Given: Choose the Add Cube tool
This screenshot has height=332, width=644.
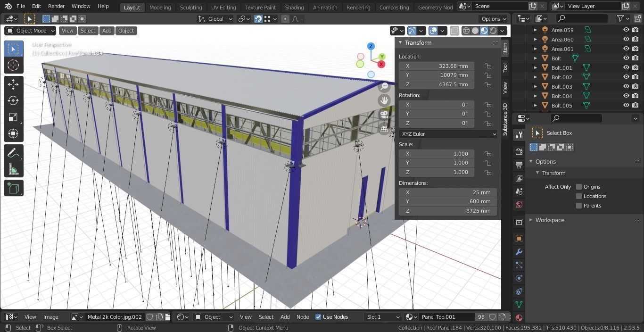Looking at the screenshot, I should (x=13, y=188).
